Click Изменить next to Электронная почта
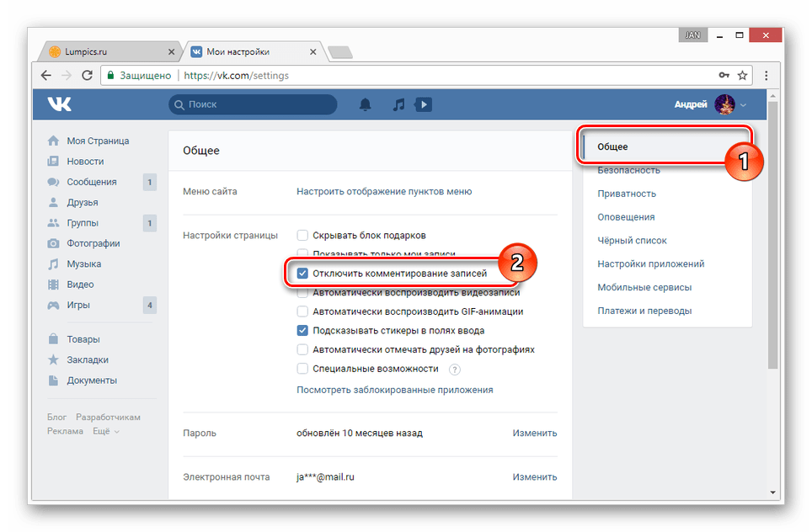 534,476
